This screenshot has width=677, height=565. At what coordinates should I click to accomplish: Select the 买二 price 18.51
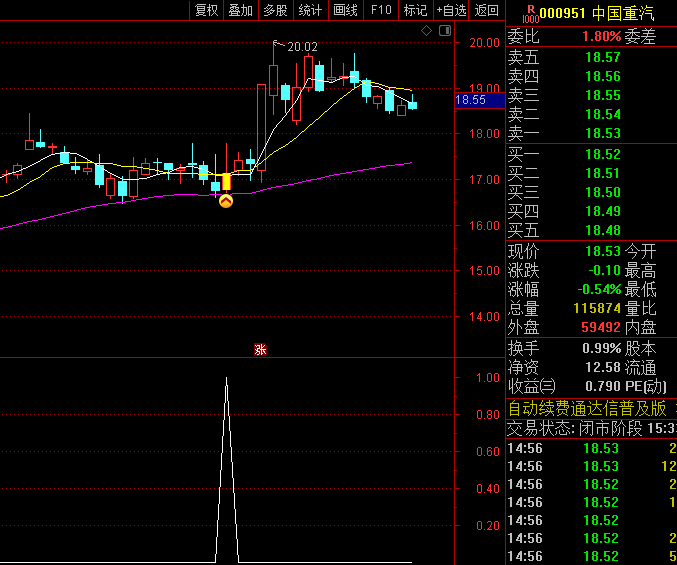(x=603, y=173)
